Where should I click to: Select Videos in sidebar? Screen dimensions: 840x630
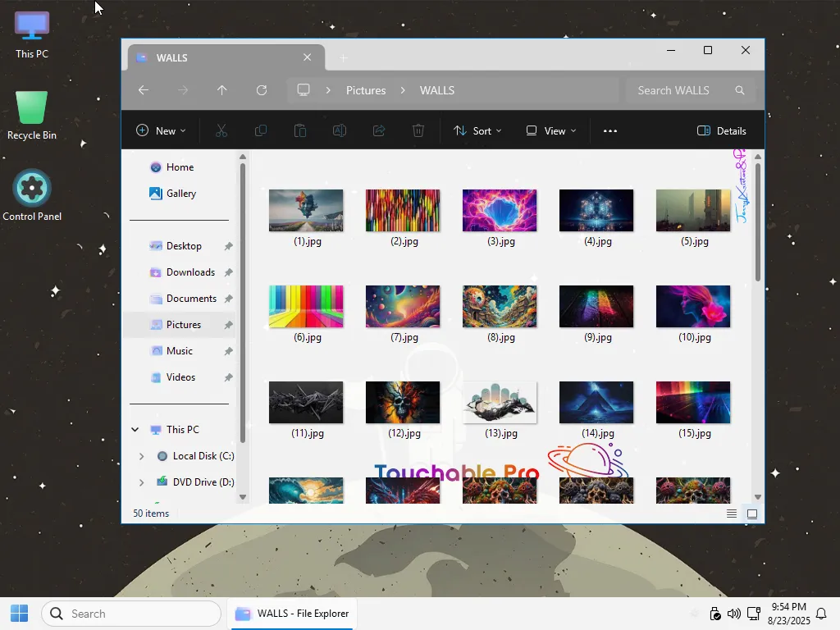(180, 377)
